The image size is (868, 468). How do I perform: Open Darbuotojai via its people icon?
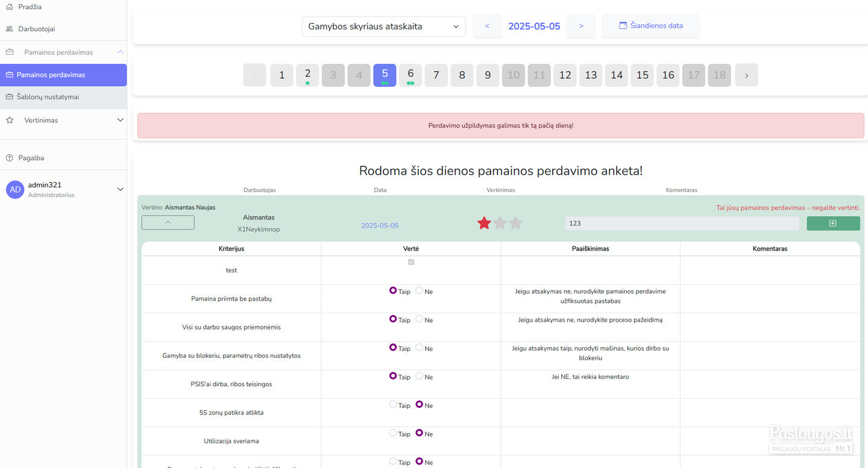9,29
